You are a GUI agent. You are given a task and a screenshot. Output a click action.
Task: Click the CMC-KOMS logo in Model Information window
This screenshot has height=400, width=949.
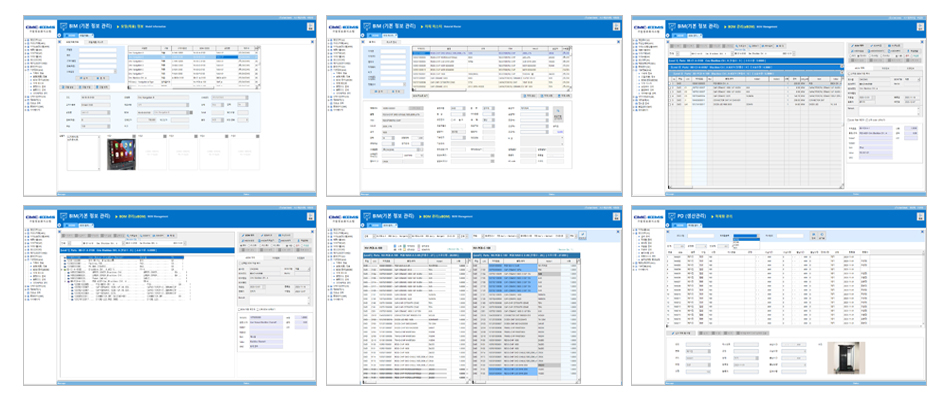click(x=40, y=26)
